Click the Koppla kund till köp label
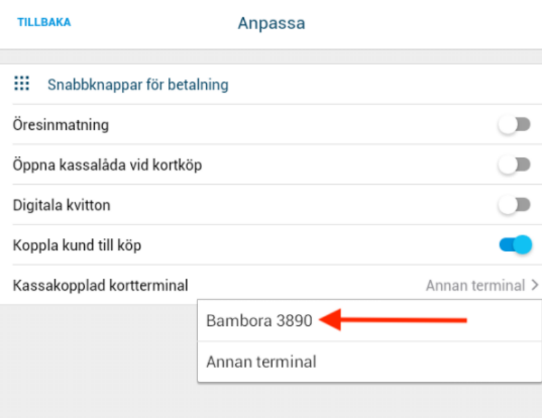This screenshot has height=418, width=542. 77,245
